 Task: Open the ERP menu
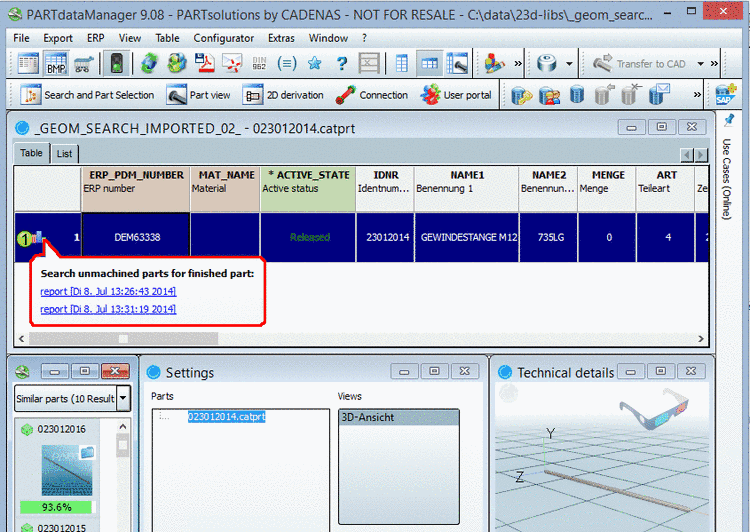point(95,38)
